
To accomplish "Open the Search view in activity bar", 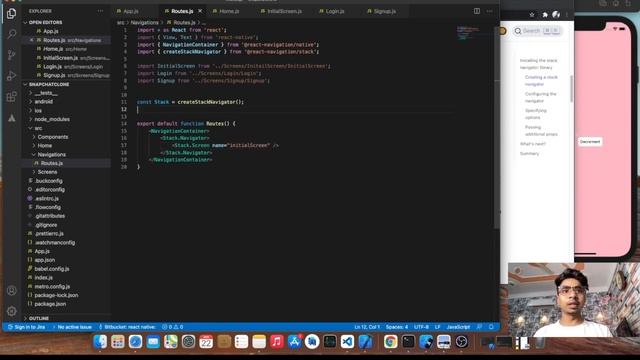I will point(11,34).
